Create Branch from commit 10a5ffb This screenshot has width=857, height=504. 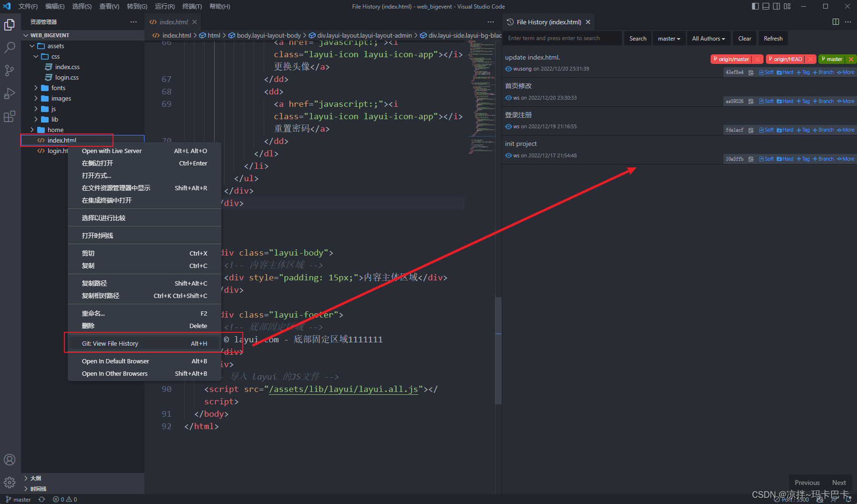click(823, 159)
